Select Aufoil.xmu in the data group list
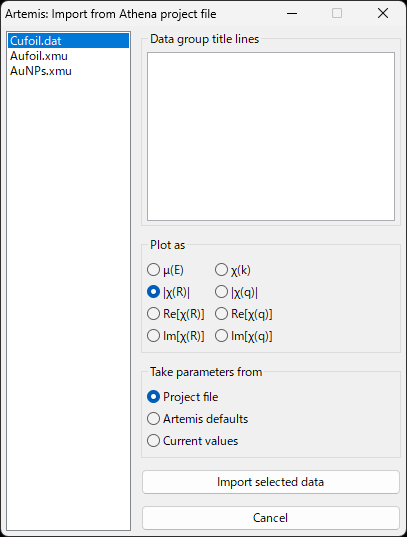The width and height of the screenshot is (407, 537). point(69,56)
